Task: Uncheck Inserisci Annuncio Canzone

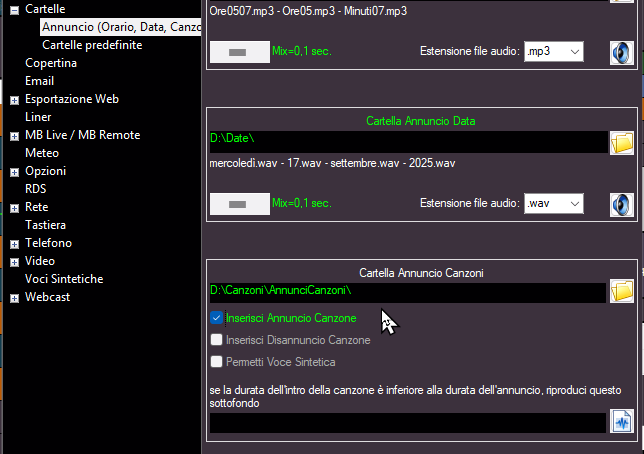Action: (216, 318)
